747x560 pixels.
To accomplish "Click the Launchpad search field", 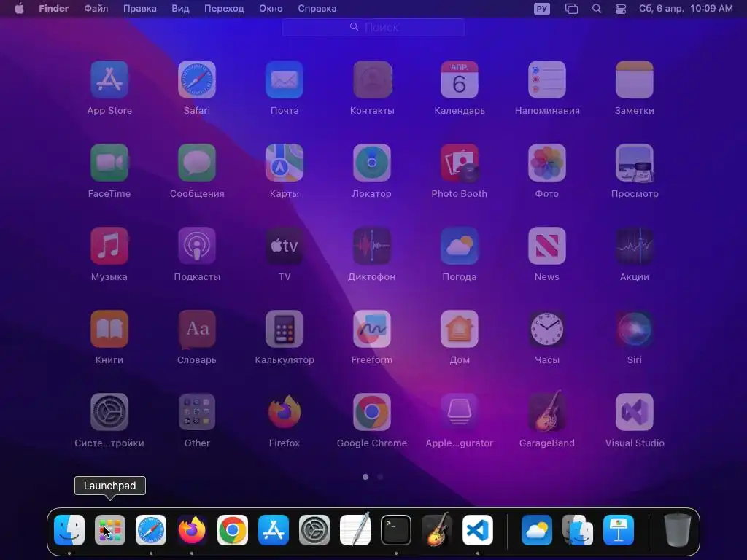I will (x=373, y=27).
